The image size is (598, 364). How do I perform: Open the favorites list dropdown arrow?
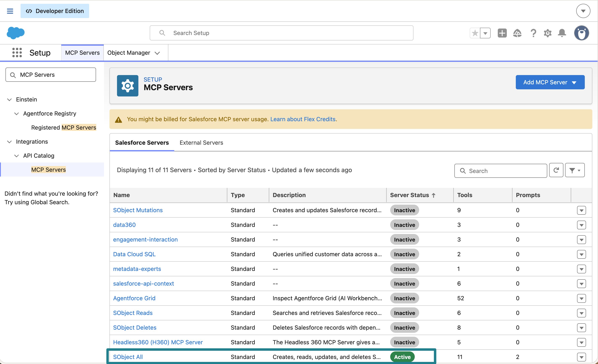485,33
